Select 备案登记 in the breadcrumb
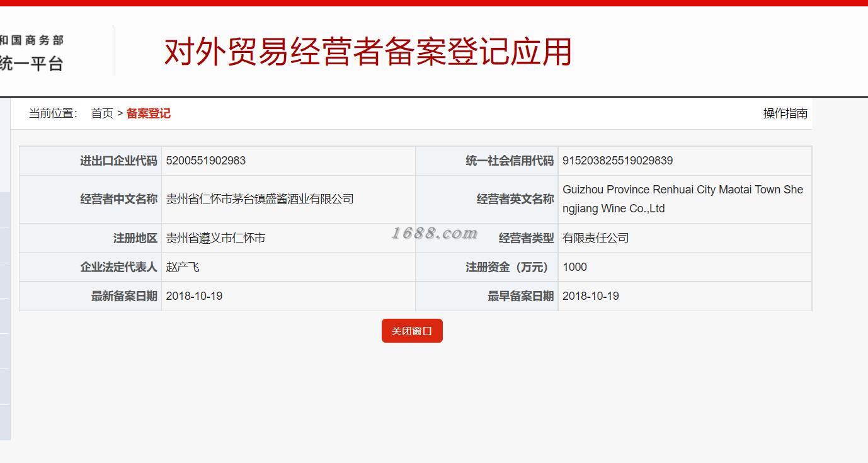This screenshot has width=868, height=463. pos(149,113)
